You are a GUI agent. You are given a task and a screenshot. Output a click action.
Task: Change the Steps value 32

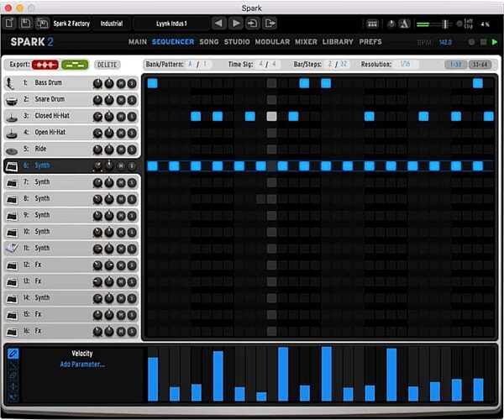[x=344, y=65]
